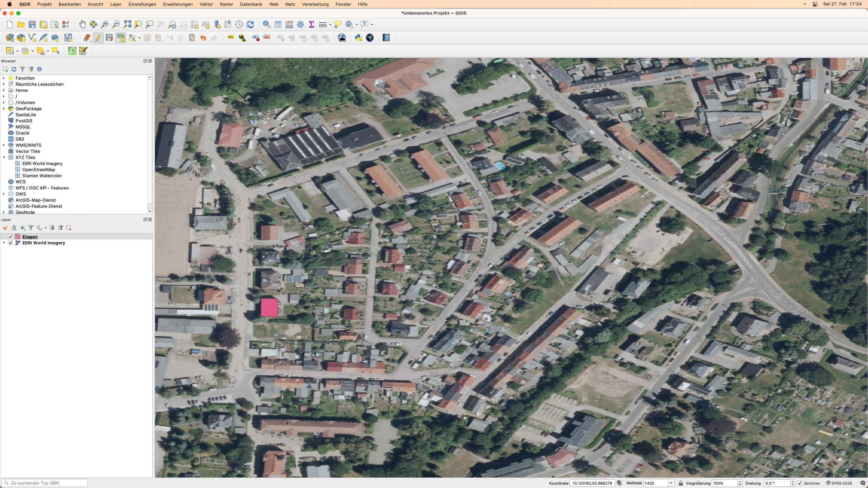Open select features tool dropdown arrow
This screenshot has width=868, height=488.
pos(17,51)
